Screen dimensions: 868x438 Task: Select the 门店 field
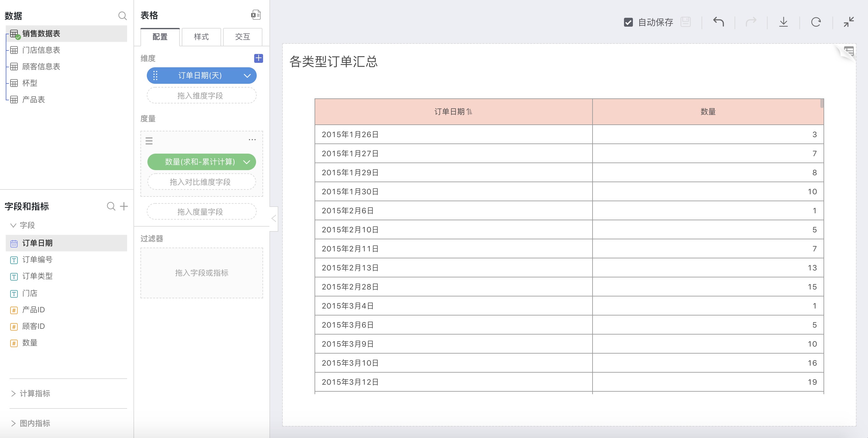tap(66, 293)
